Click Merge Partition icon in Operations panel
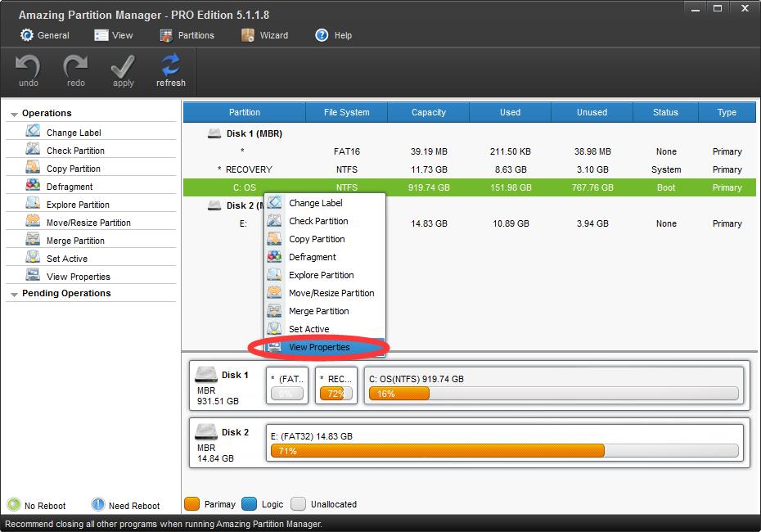Screen dimensions: 761x532 pyautogui.click(x=33, y=239)
